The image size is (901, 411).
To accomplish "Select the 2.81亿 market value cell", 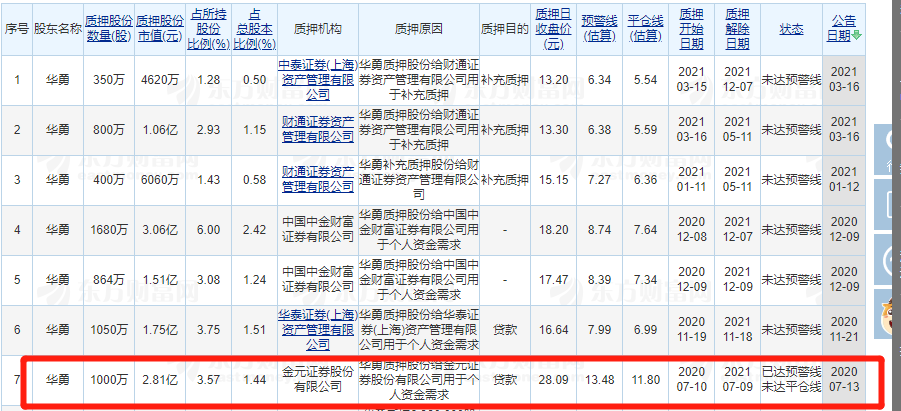I will point(160,380).
